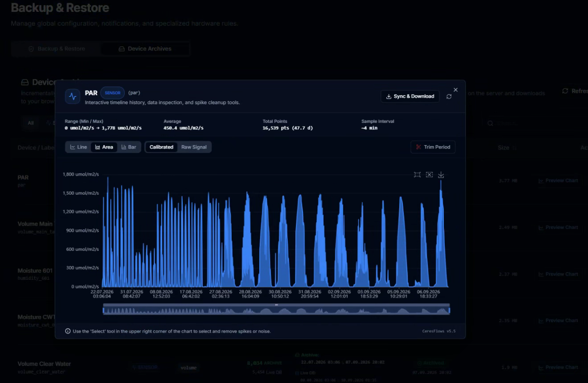Click the PAR pulse waveform icon
Screen dimensions: 588x383
72,96
